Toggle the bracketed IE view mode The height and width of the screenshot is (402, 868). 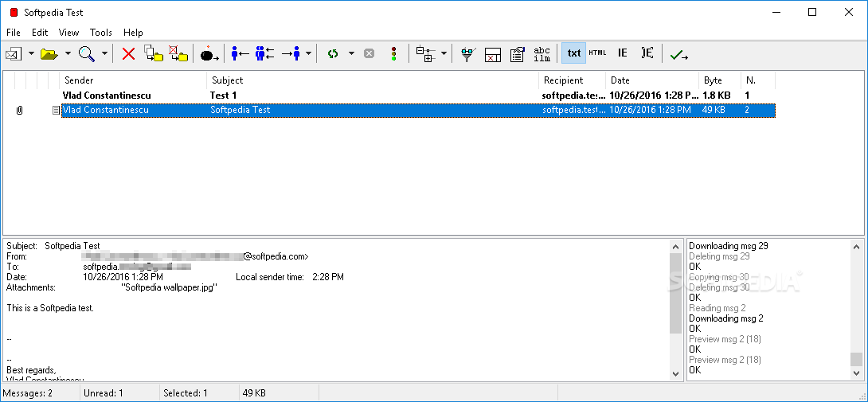647,53
